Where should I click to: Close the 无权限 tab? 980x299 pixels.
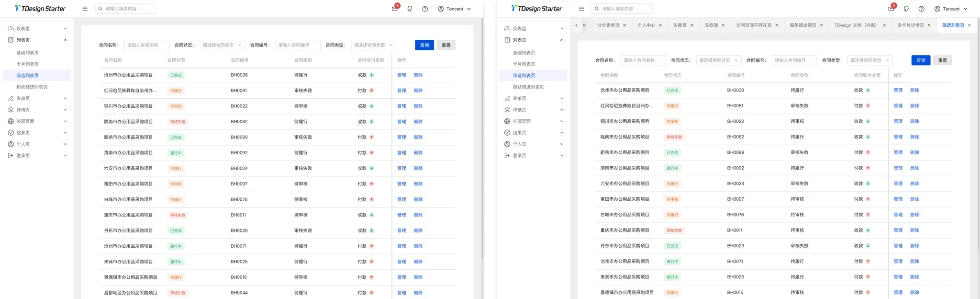click(x=723, y=25)
